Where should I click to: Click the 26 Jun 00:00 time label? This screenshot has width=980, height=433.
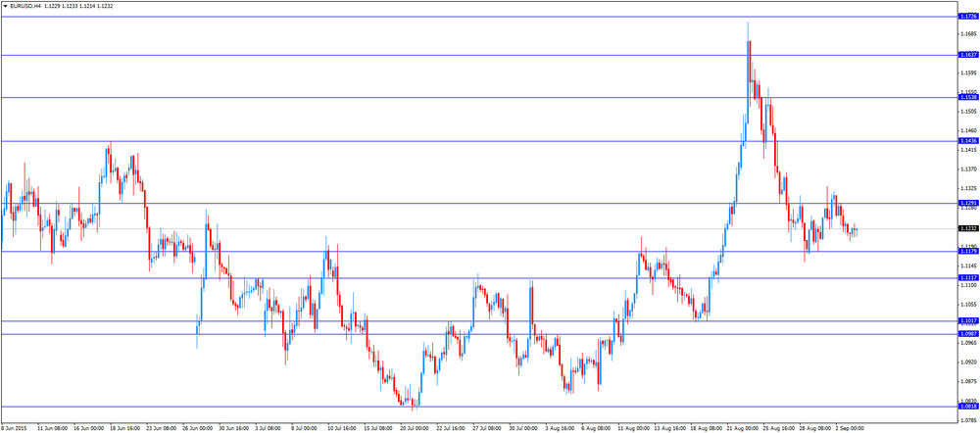pyautogui.click(x=198, y=429)
